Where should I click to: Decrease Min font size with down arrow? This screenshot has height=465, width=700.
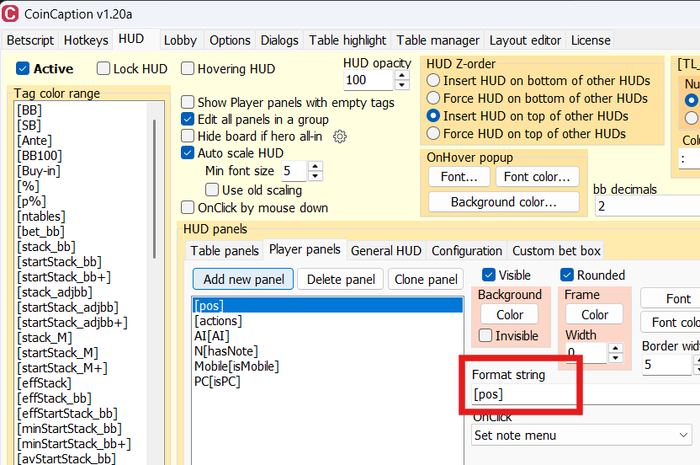click(x=315, y=175)
